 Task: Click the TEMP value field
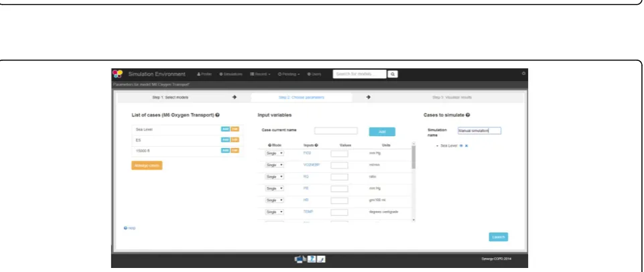(339, 212)
